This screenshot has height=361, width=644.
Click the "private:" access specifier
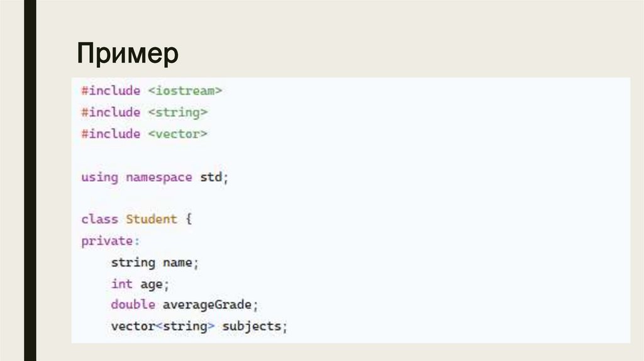(x=107, y=241)
